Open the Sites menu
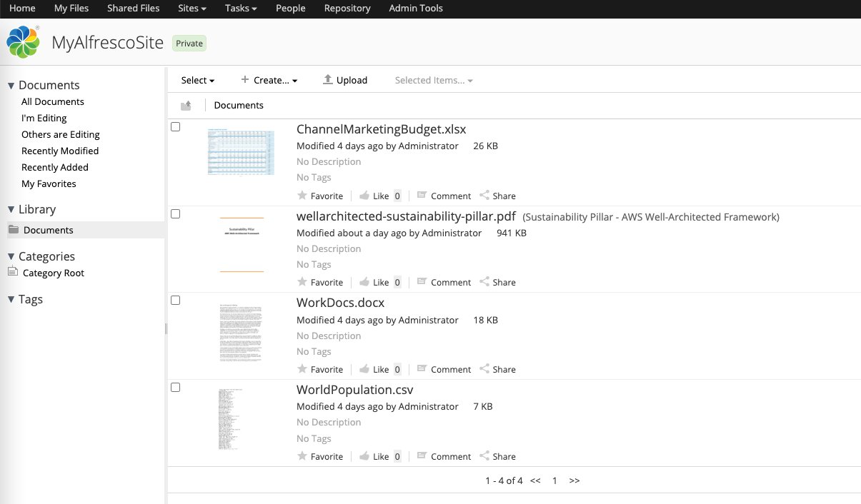Viewport: 861px width, 504px height. coord(191,9)
